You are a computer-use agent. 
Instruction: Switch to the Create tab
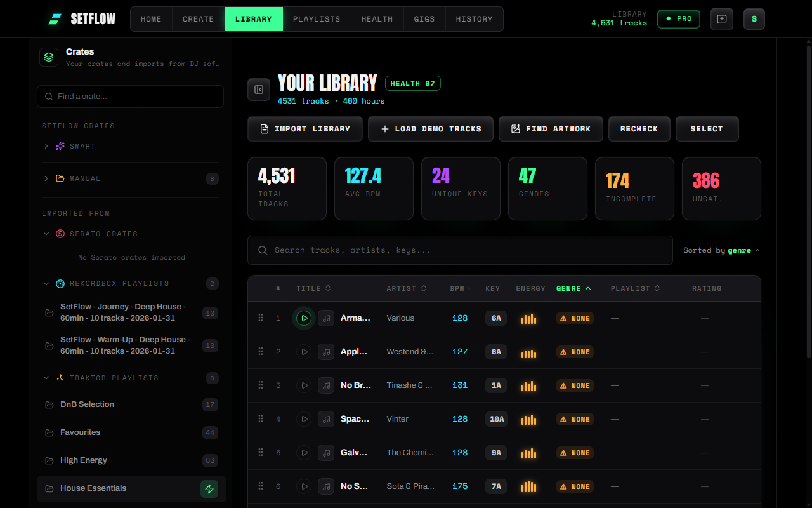(199, 19)
